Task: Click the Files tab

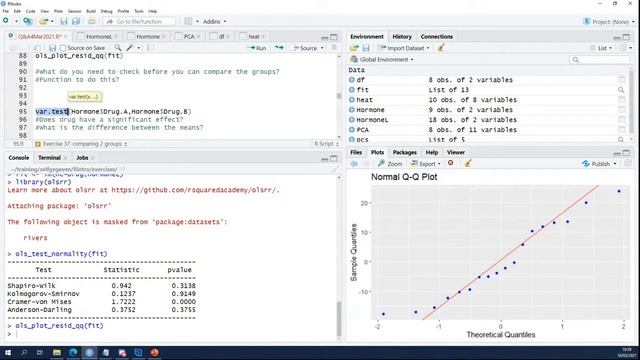Action: click(356, 152)
